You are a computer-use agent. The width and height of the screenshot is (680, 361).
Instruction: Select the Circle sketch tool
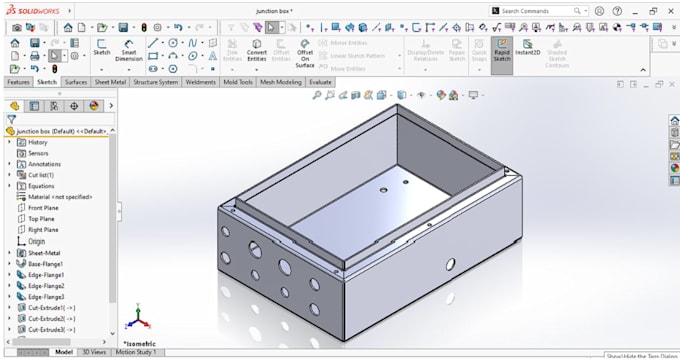coord(173,43)
